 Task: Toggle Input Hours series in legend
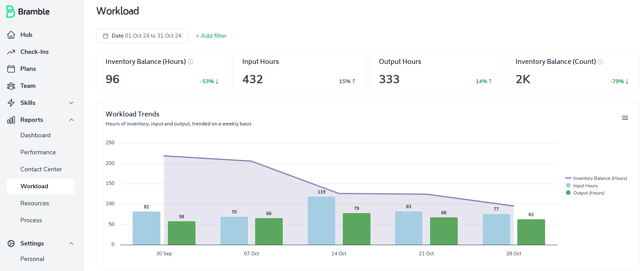coord(582,186)
